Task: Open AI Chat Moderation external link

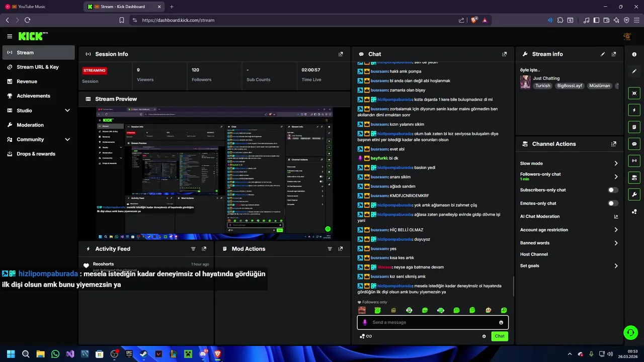Action: [x=616, y=217]
